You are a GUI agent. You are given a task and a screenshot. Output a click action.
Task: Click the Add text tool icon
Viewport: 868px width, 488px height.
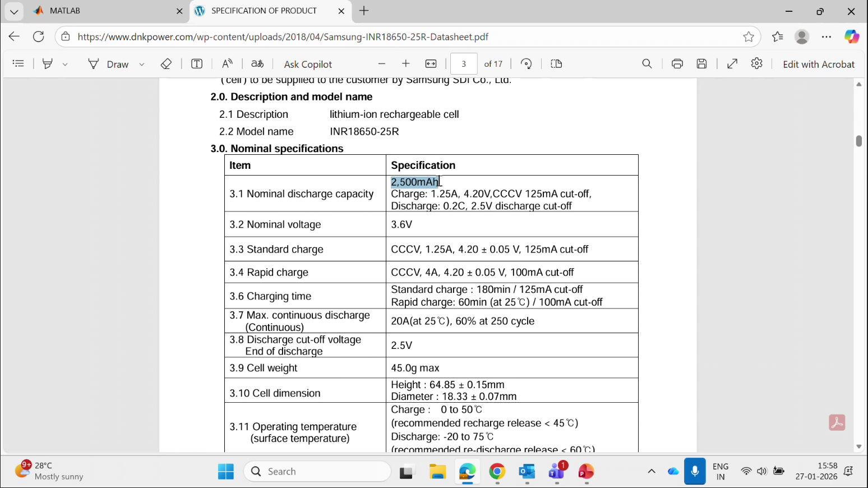(x=197, y=64)
